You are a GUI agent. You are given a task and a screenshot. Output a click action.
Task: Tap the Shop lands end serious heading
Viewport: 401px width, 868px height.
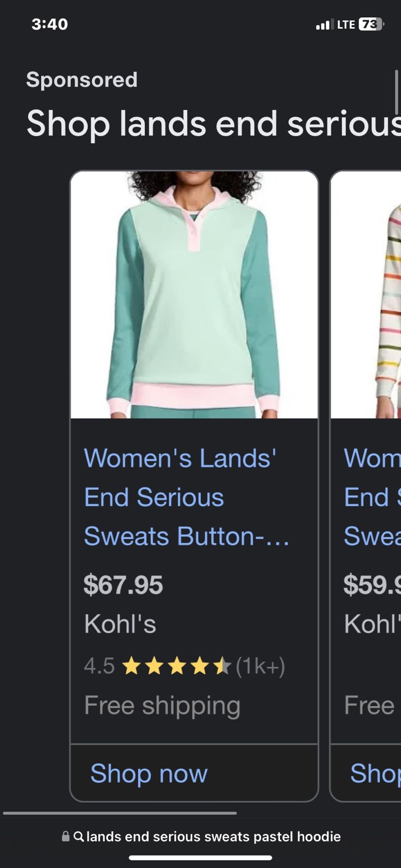pyautogui.click(x=213, y=123)
